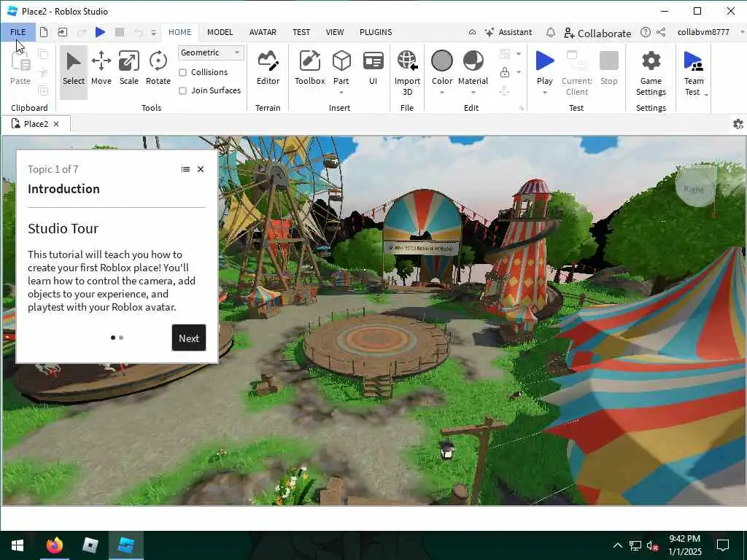Expand the Material dropdown arrow

tap(473, 93)
